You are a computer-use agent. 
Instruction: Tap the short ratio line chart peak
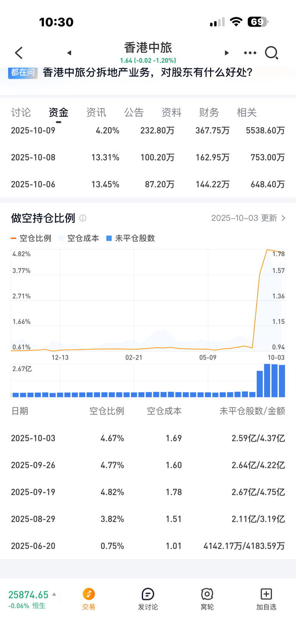pyautogui.click(x=267, y=250)
